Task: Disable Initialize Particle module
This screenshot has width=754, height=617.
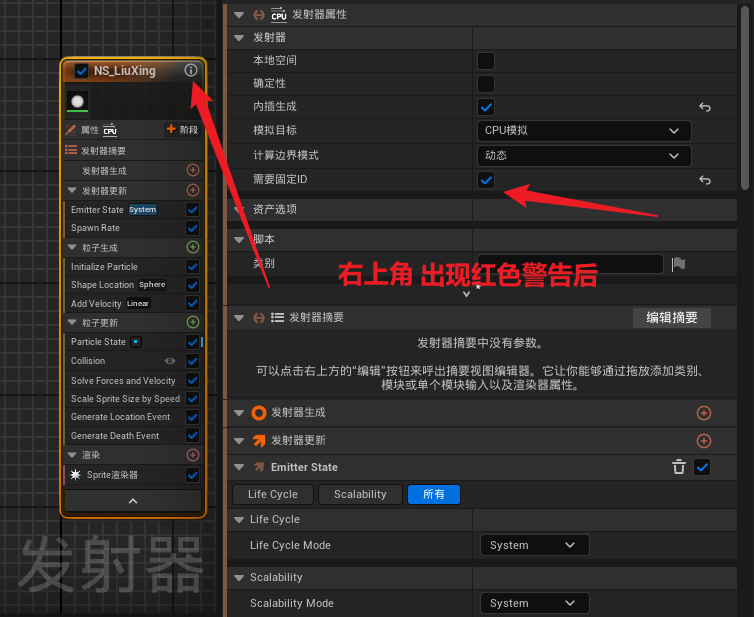Action: click(x=192, y=266)
